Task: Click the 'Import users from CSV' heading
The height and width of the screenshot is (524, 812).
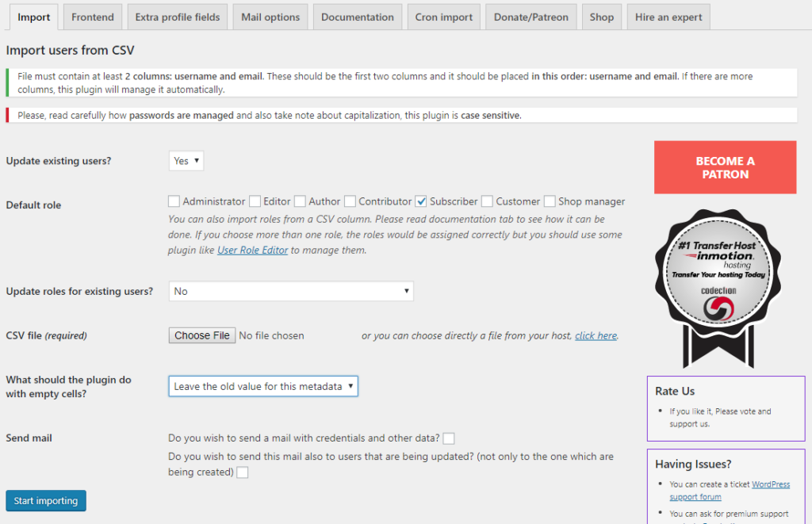Action: tap(70, 50)
